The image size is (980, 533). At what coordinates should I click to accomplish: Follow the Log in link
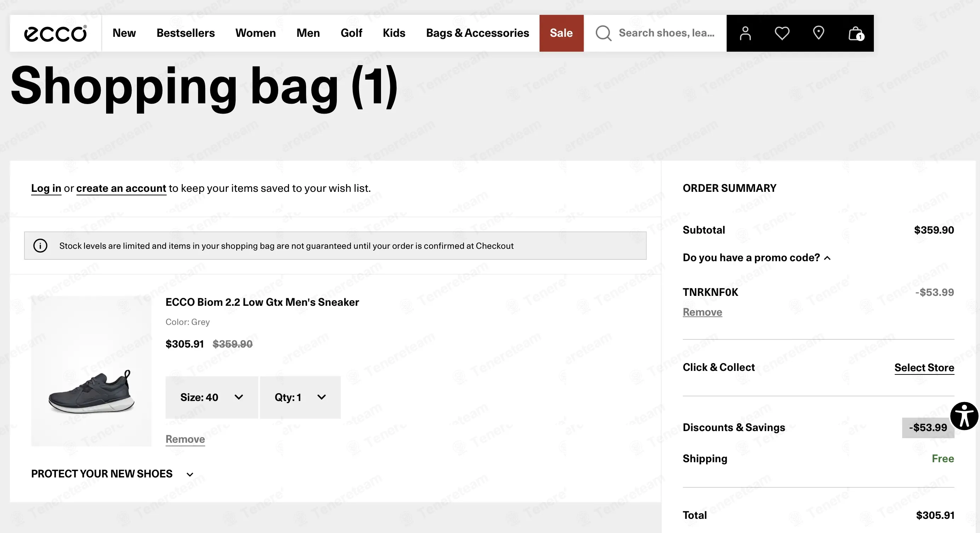(46, 188)
